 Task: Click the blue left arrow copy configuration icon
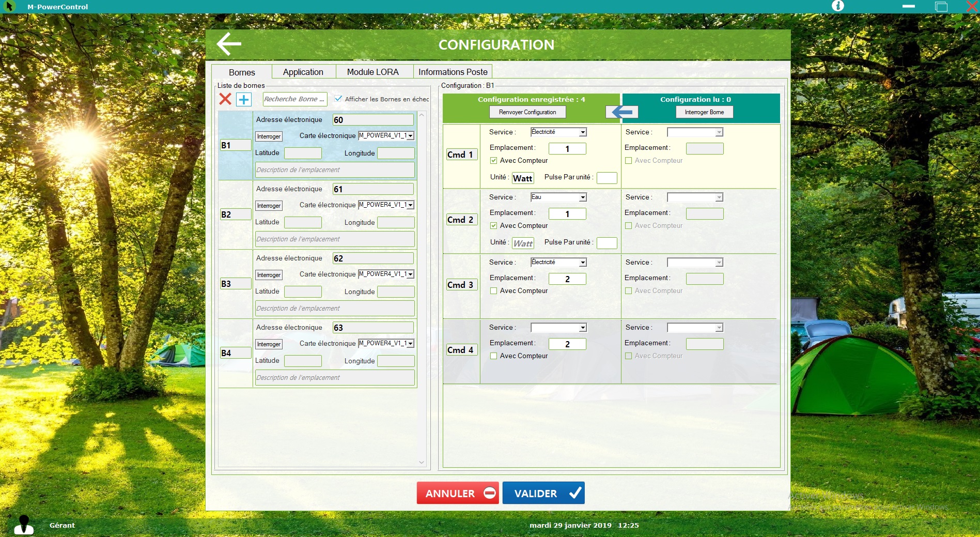point(622,112)
